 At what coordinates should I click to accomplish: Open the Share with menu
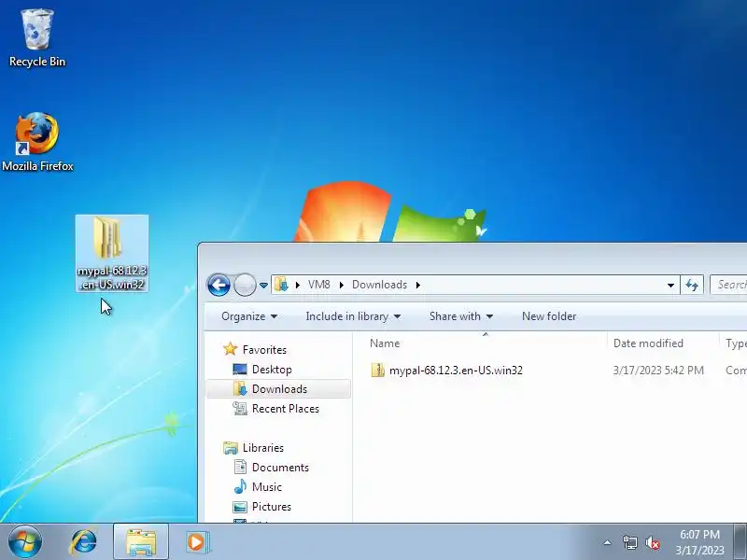pyautogui.click(x=460, y=316)
